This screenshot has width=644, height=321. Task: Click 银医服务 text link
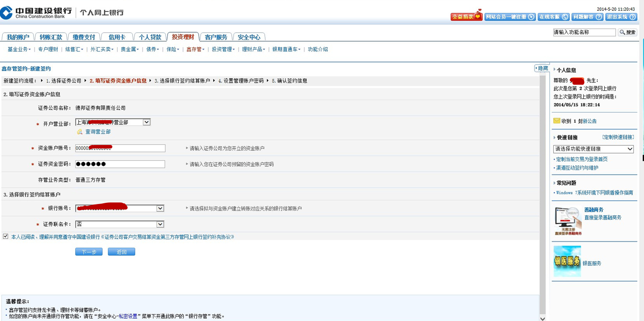coord(592,263)
